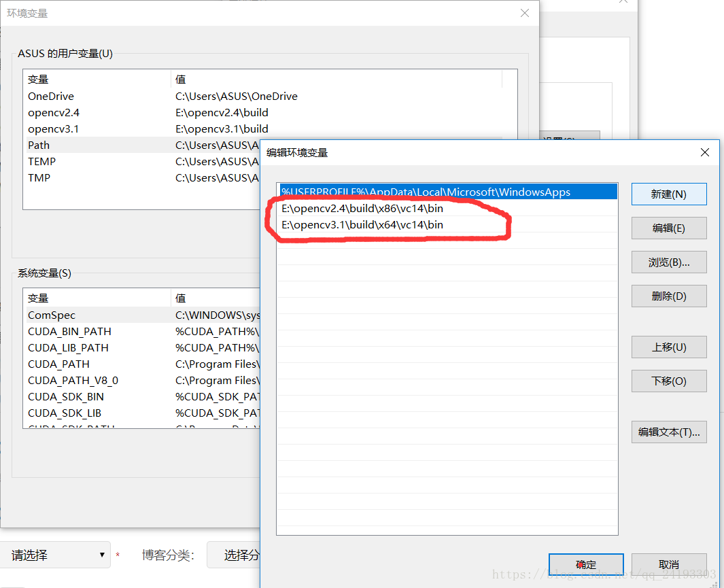Click the 变量 column header in system variables
Screen dimensions: 724x588
[97, 298]
